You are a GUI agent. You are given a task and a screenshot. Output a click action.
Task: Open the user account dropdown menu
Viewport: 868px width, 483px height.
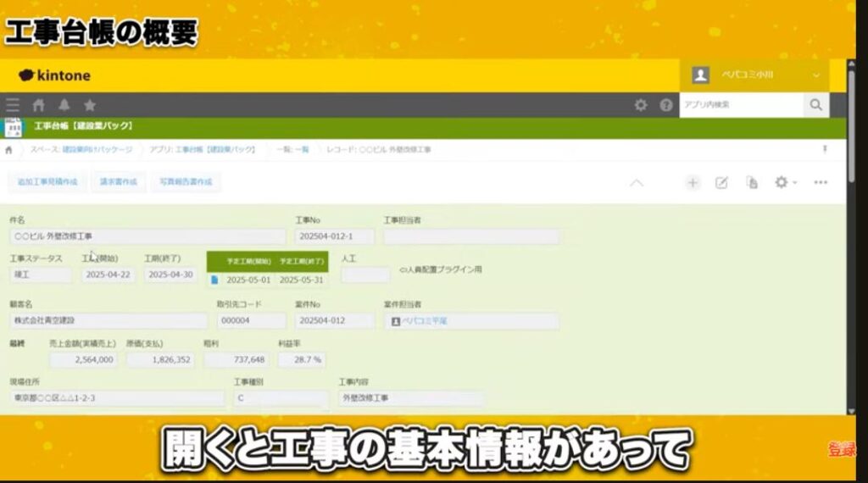(754, 75)
